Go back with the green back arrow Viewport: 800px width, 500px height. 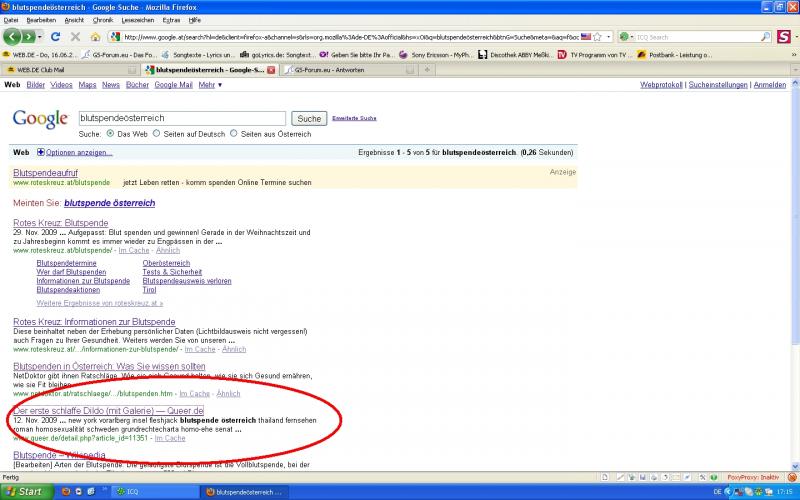(12, 37)
